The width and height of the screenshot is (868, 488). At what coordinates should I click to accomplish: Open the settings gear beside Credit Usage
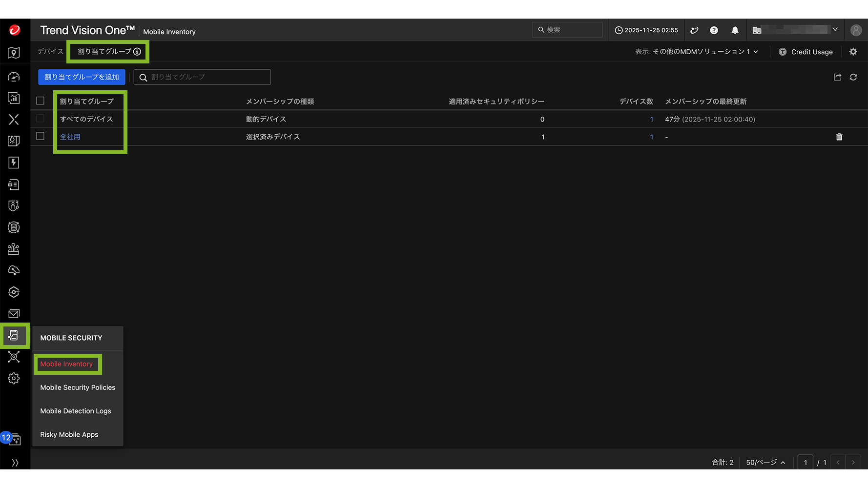coord(853,52)
